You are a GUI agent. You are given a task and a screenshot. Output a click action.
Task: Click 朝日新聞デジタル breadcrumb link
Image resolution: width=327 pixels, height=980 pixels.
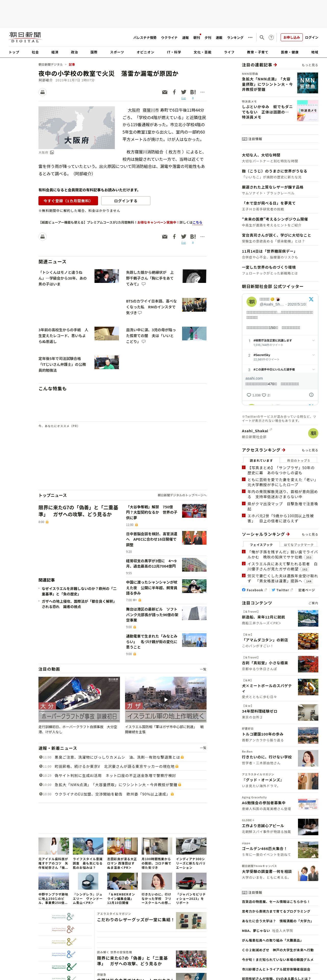click(51, 65)
